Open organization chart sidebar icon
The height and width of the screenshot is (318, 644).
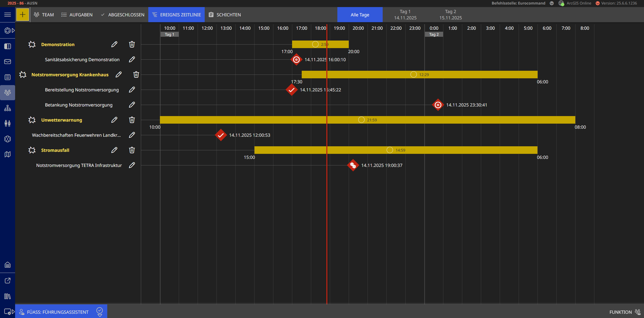coord(8,108)
